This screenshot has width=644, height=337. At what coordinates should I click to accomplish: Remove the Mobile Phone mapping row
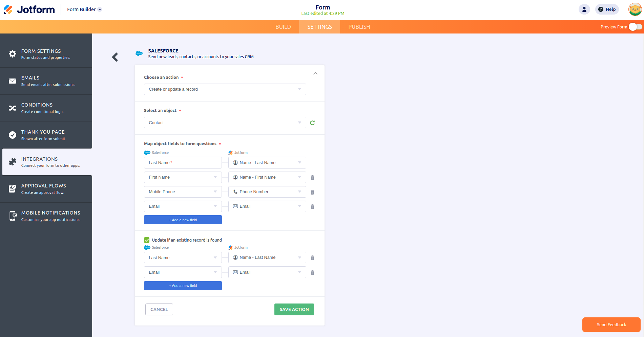click(x=312, y=192)
